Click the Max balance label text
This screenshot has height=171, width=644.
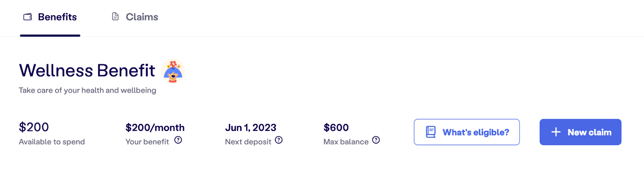pos(346,142)
